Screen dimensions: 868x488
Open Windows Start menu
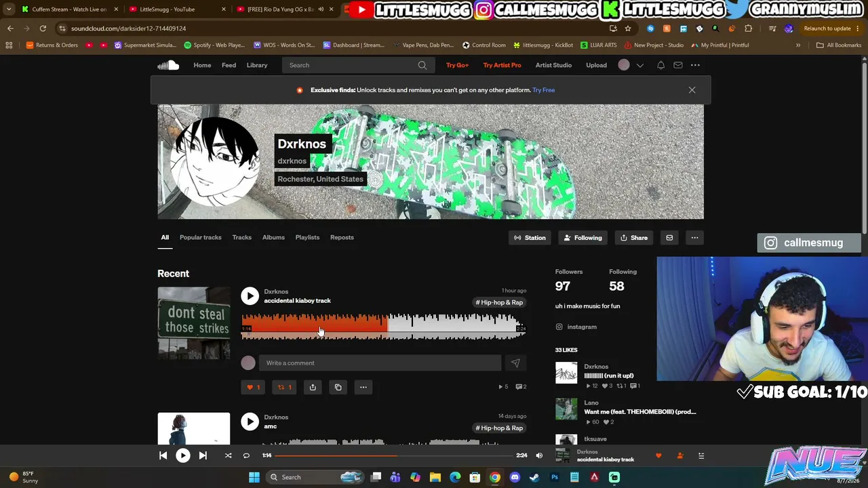[x=254, y=477]
